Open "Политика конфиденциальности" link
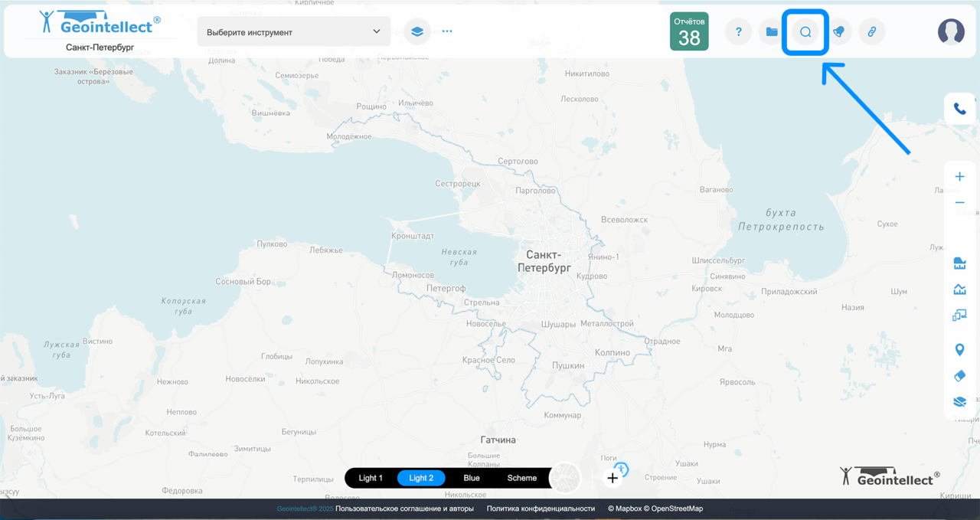This screenshot has height=520, width=980. pyautogui.click(x=541, y=509)
